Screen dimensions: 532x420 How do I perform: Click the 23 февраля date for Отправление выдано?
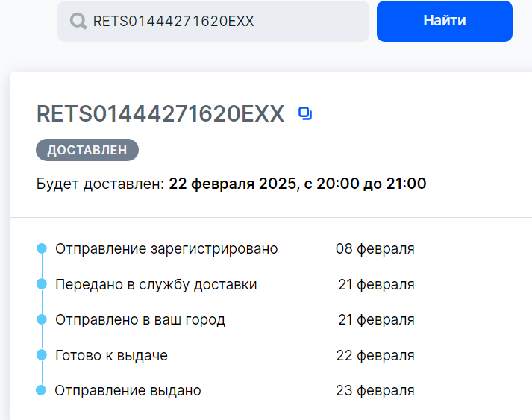click(x=375, y=390)
